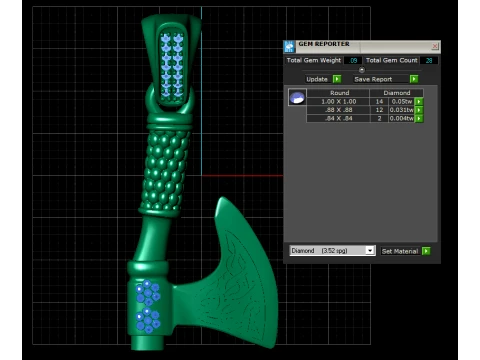
Task: Click the Gem Reporter logo icon
Action: [x=290, y=47]
